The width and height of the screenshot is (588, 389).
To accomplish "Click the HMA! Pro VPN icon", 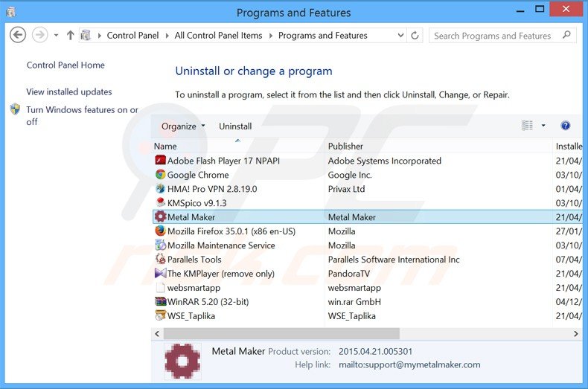I will point(161,188).
